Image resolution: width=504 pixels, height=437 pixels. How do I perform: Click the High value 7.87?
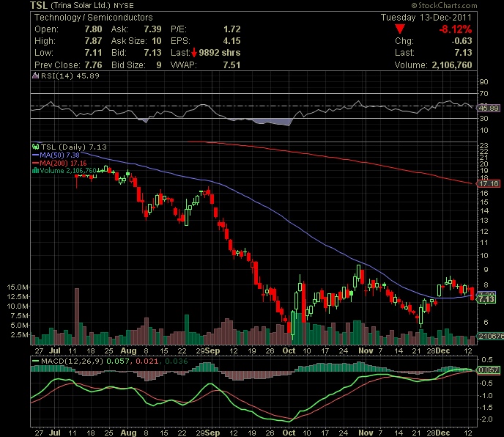[93, 41]
